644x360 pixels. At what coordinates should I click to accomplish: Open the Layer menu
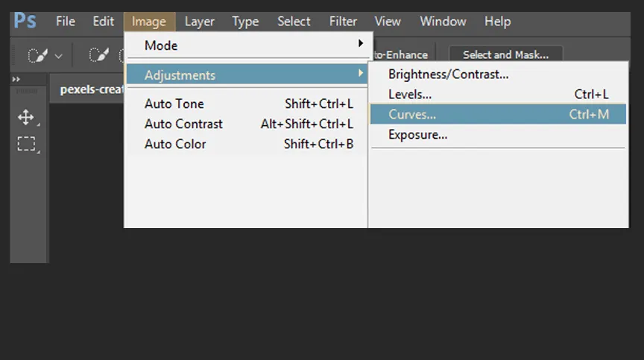click(x=199, y=22)
